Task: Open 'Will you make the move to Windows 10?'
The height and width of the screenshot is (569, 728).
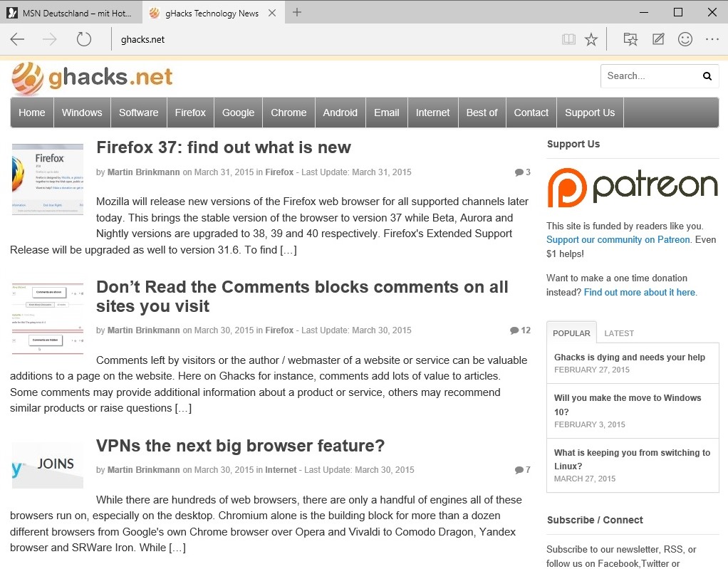Action: 628,404
